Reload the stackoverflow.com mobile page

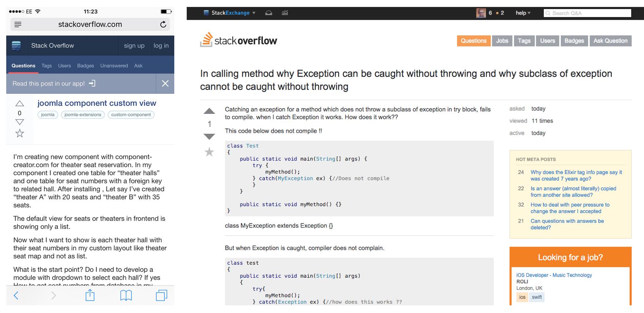pos(163,24)
